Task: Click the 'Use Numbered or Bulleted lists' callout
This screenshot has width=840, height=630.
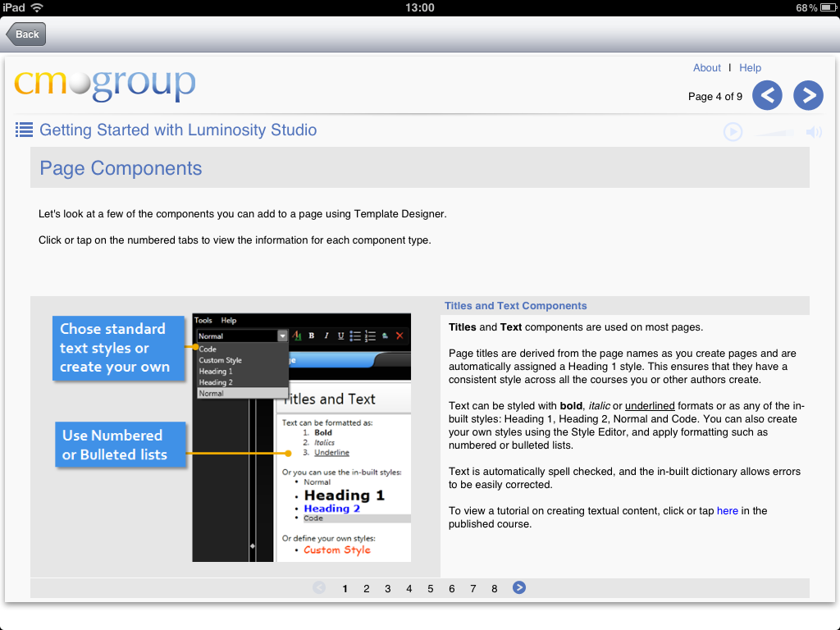Action: [x=121, y=445]
